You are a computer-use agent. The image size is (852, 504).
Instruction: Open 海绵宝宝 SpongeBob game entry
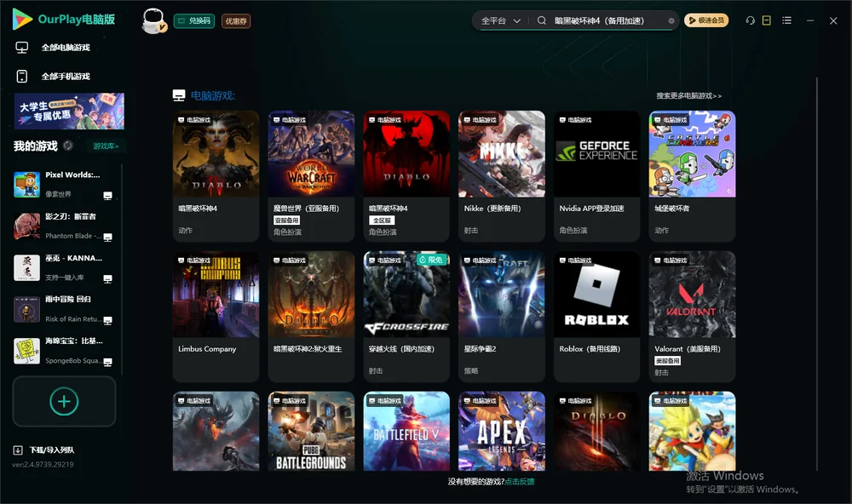[62, 351]
